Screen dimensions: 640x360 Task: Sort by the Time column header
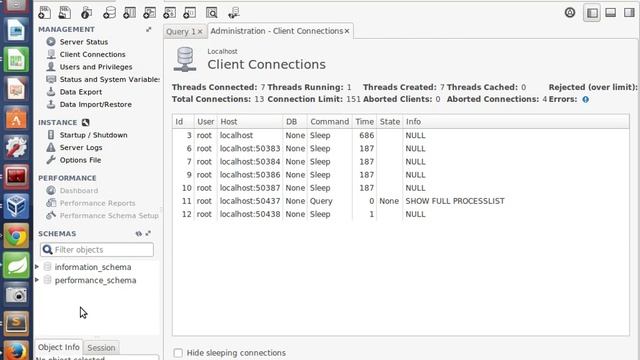click(x=364, y=122)
